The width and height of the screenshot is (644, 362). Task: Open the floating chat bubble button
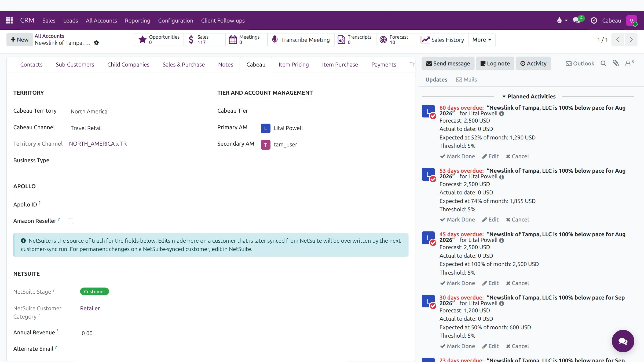pos(623,341)
